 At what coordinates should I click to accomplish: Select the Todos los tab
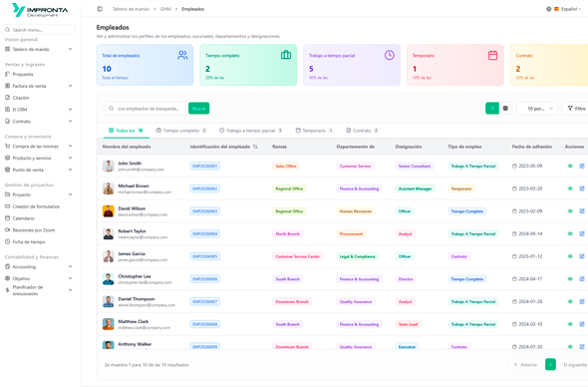point(126,131)
